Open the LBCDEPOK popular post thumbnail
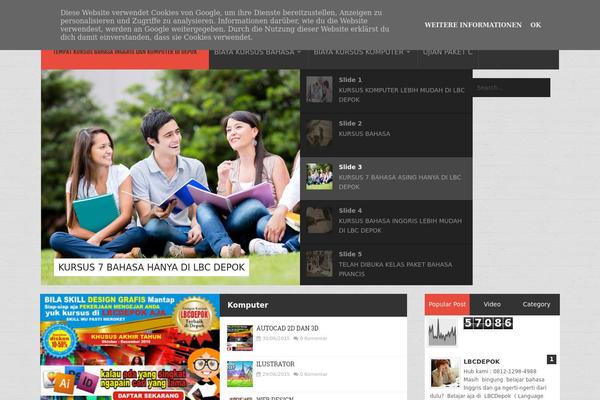This screenshot has height=400, width=600. pyautogui.click(x=445, y=373)
